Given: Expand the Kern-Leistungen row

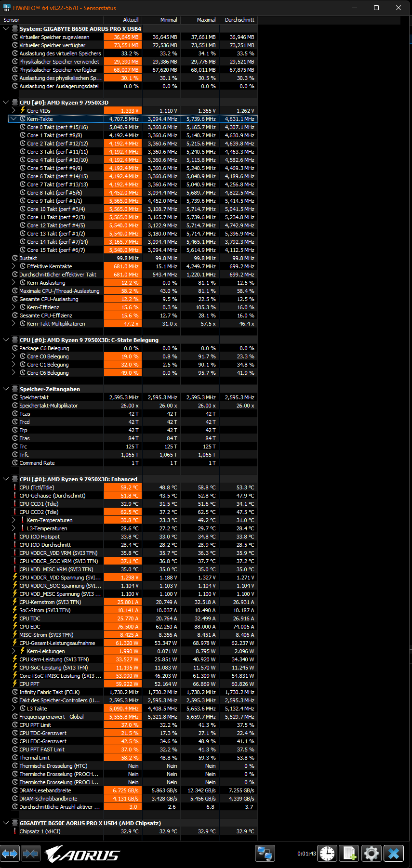Looking at the screenshot, I should [13, 651].
